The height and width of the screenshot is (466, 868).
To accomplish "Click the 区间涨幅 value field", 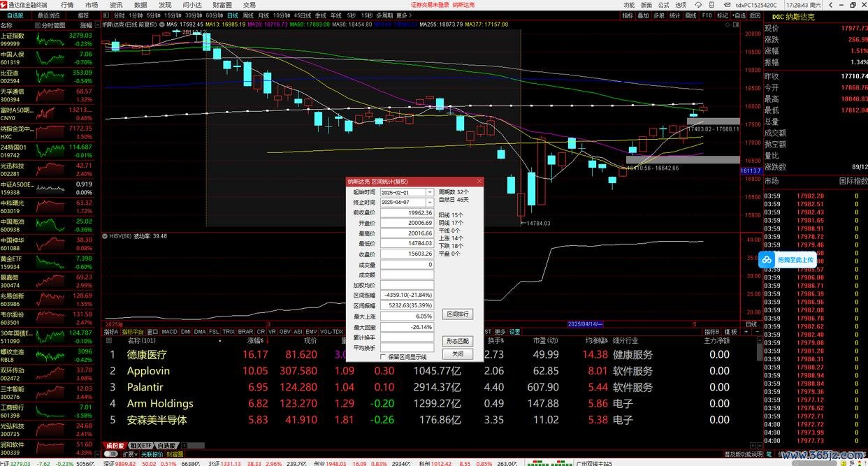I will 407,296.
